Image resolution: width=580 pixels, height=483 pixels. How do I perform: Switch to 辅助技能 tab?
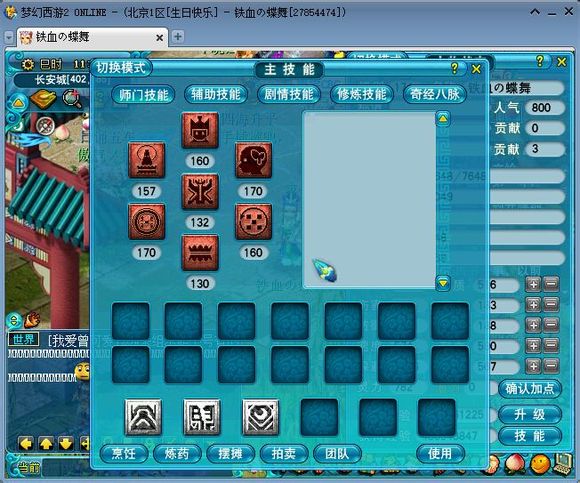coord(216,94)
